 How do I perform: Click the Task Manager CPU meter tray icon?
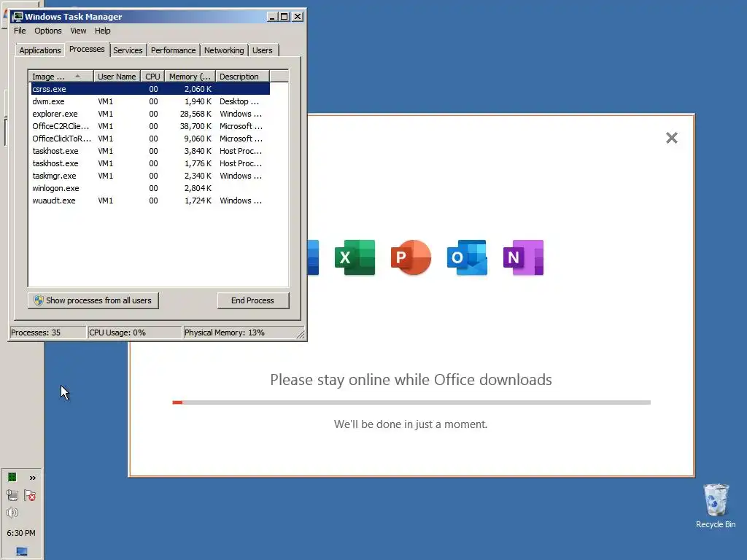pyautogui.click(x=12, y=477)
